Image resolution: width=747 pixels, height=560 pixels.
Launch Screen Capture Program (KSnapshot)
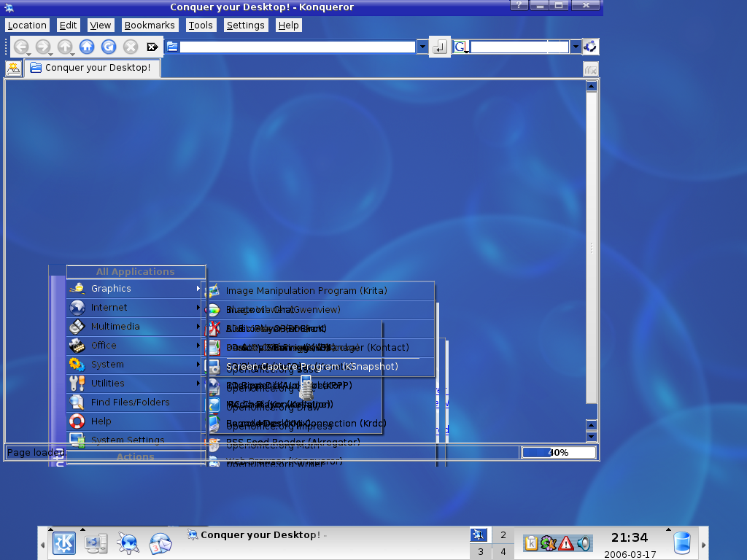[321, 367]
